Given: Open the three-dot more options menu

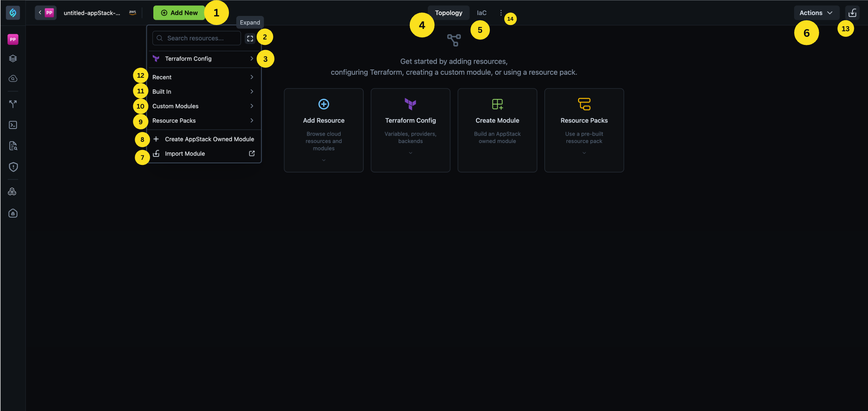Looking at the screenshot, I should click(x=501, y=13).
